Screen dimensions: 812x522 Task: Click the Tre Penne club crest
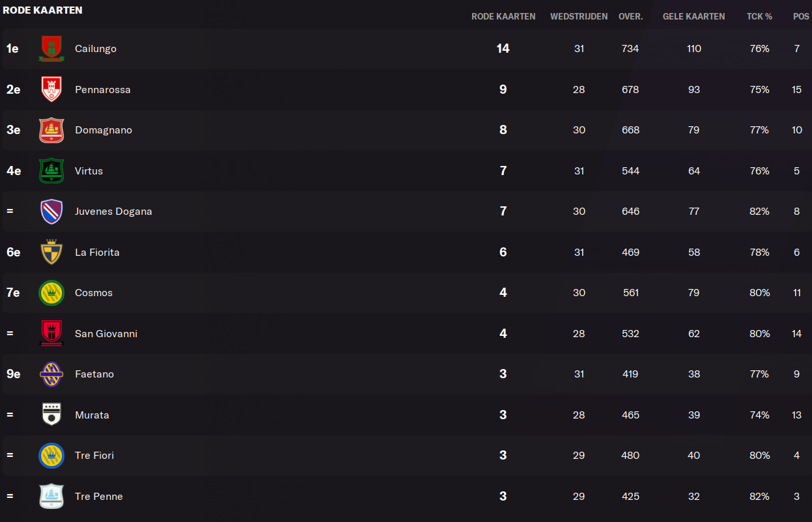[51, 496]
